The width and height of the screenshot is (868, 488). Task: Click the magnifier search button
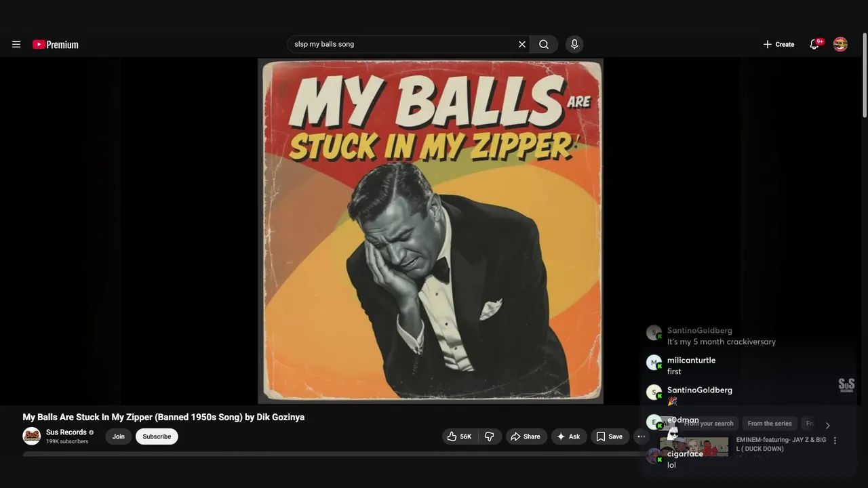pyautogui.click(x=544, y=44)
